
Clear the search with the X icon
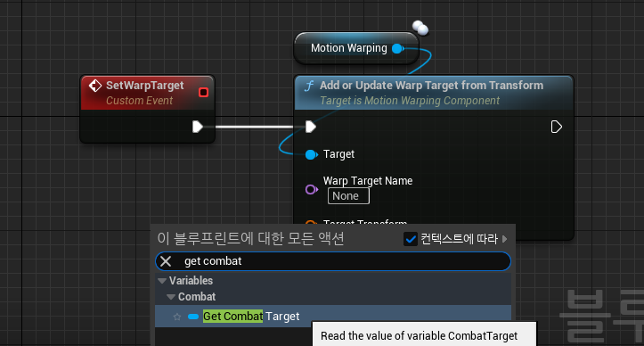(166, 261)
